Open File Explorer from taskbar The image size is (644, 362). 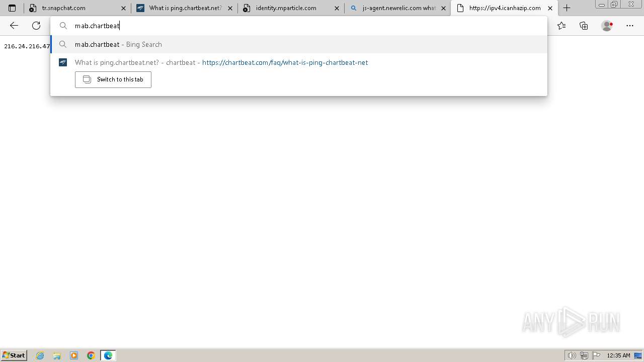coord(57,355)
